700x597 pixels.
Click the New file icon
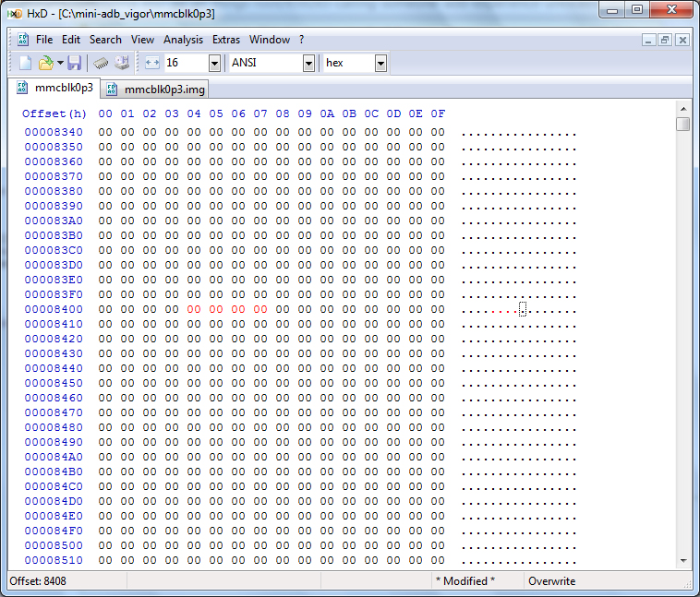(x=26, y=63)
